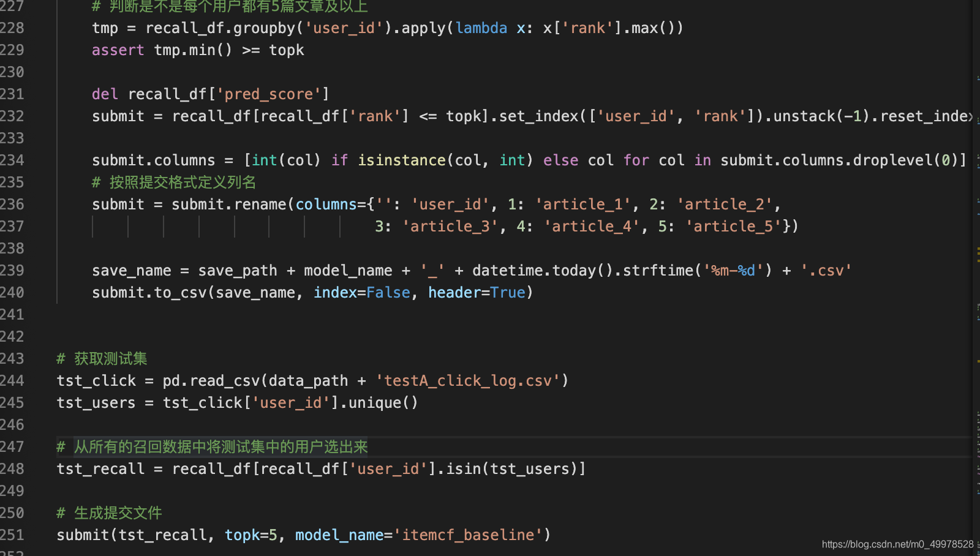Image resolution: width=980 pixels, height=556 pixels.
Task: Click line number 244 in gutter
Action: pyautogui.click(x=12, y=381)
